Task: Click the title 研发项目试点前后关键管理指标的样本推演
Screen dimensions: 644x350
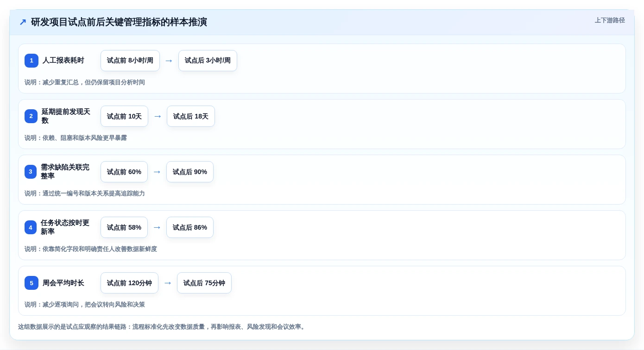Action: pyautogui.click(x=119, y=22)
